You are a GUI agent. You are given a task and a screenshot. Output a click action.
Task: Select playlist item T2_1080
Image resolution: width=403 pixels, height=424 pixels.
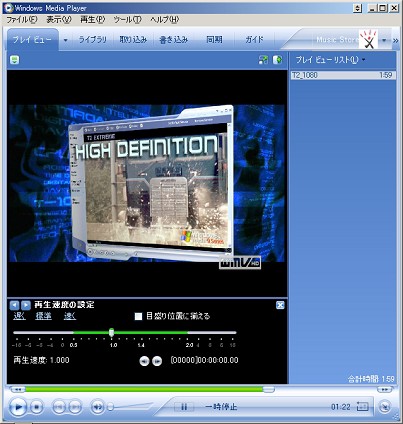(343, 75)
